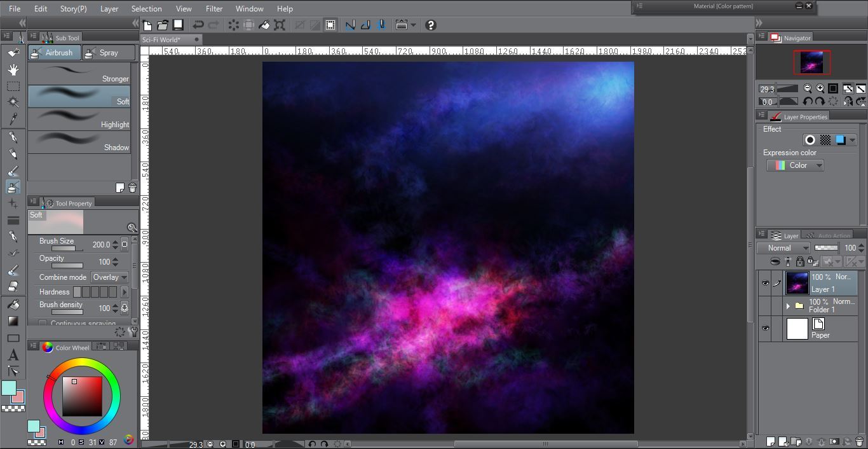Select the Eraser tool in the toolbar
Image resolution: width=868 pixels, height=449 pixels.
click(13, 287)
